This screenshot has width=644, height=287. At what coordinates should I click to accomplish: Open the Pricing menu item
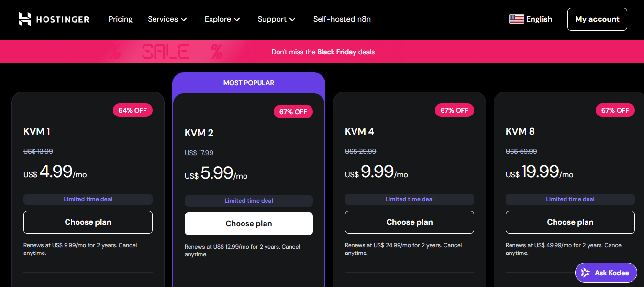point(121,19)
